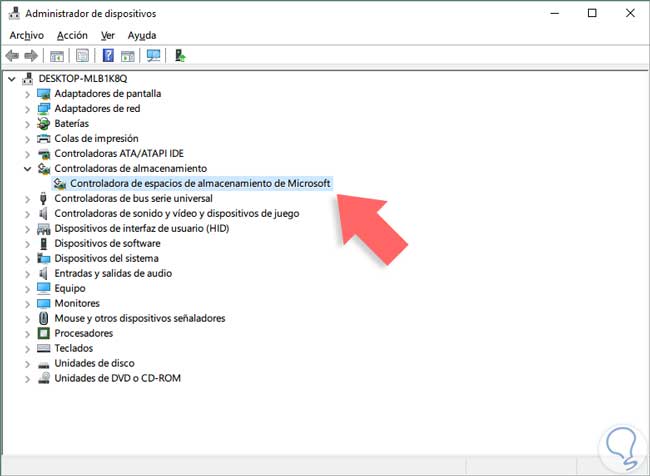Expand Adaptadores de pantalla
The height and width of the screenshot is (476, 650).
27,95
